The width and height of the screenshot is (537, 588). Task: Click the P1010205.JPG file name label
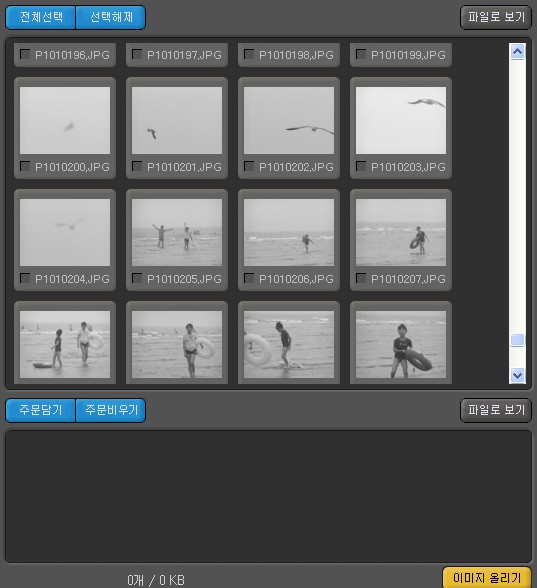[184, 279]
